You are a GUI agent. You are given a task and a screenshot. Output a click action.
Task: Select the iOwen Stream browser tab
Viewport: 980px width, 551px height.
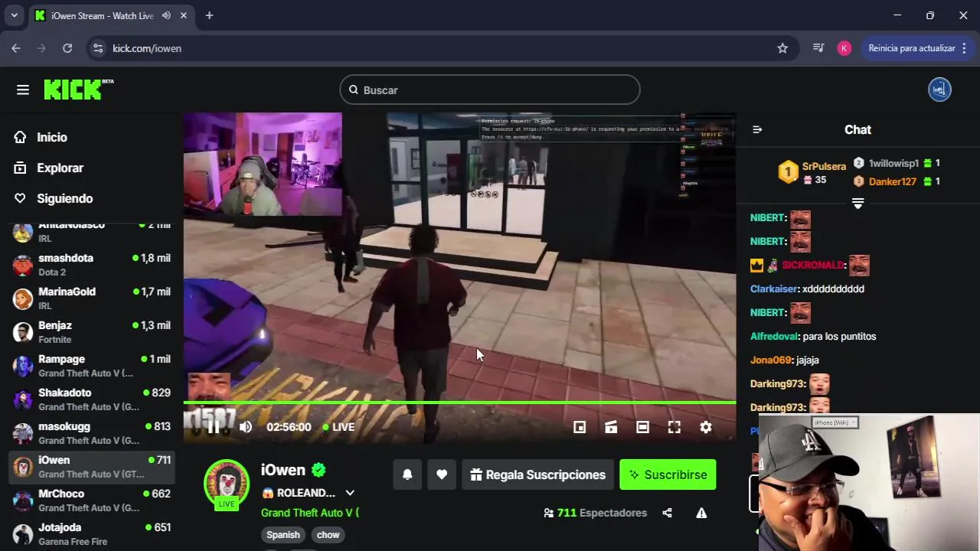pyautogui.click(x=112, y=15)
